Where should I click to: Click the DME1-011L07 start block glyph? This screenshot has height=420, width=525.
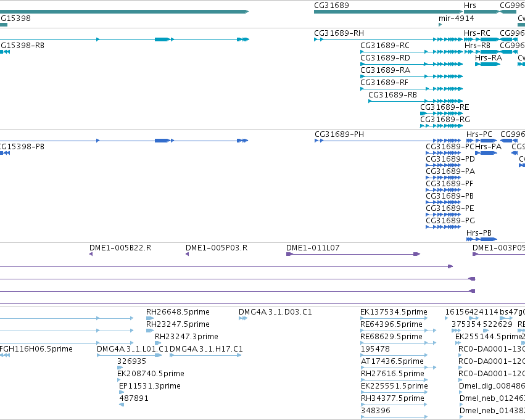click(x=289, y=254)
